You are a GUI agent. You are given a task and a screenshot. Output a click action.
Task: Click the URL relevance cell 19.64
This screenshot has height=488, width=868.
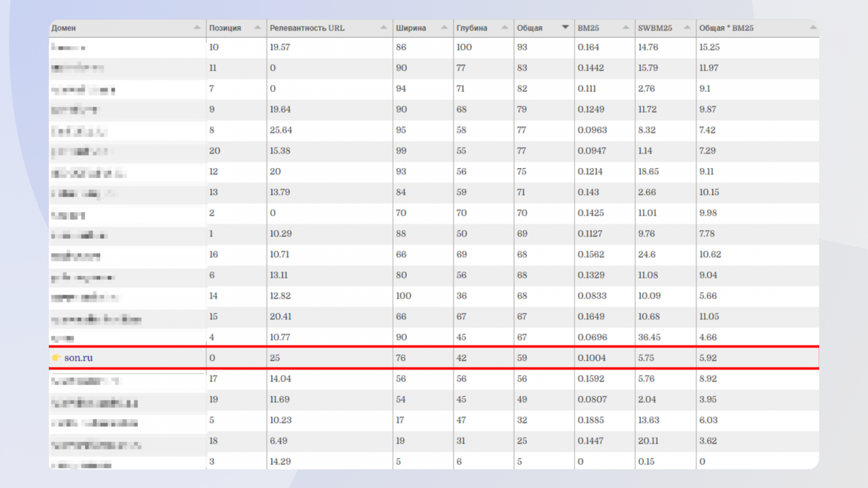pyautogui.click(x=280, y=110)
